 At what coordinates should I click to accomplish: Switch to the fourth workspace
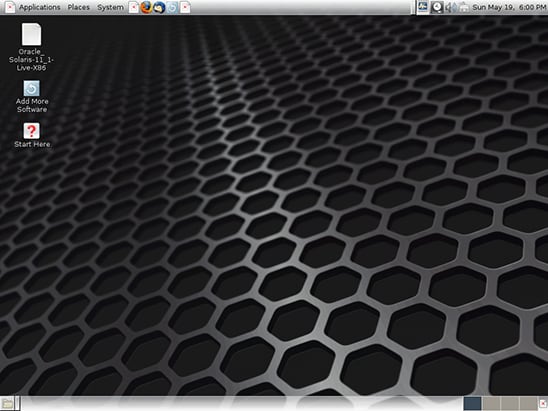pos(528,404)
